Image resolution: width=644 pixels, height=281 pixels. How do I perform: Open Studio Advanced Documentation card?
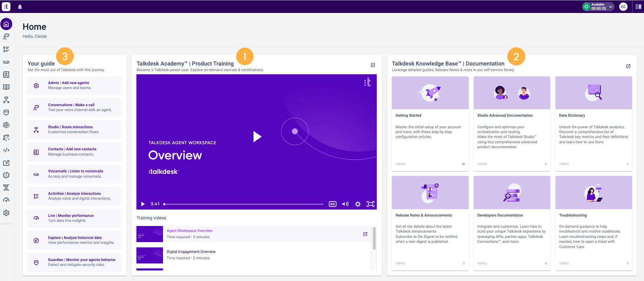pos(512,124)
